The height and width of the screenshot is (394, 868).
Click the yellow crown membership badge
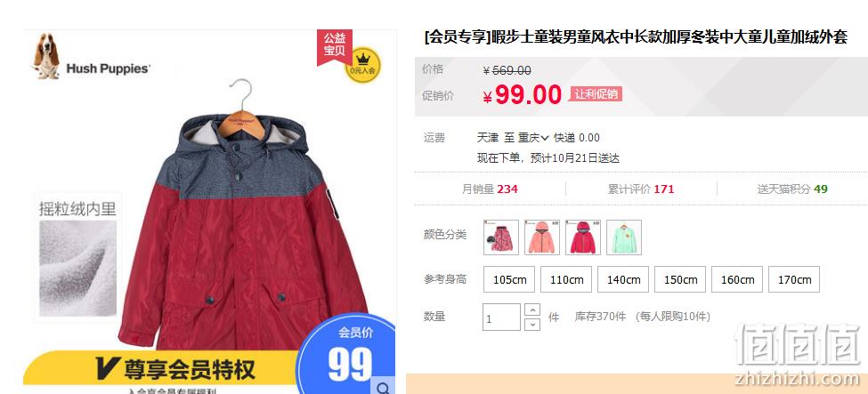click(x=362, y=65)
